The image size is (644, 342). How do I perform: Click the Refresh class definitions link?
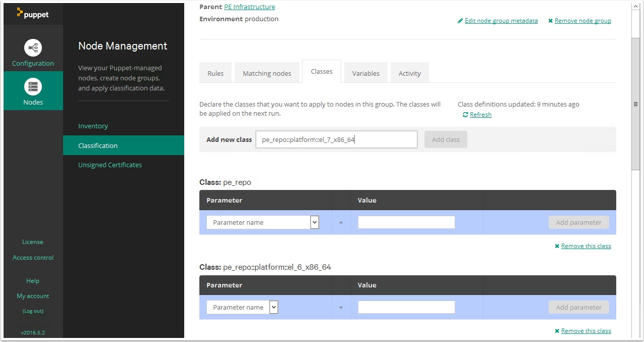pos(480,115)
